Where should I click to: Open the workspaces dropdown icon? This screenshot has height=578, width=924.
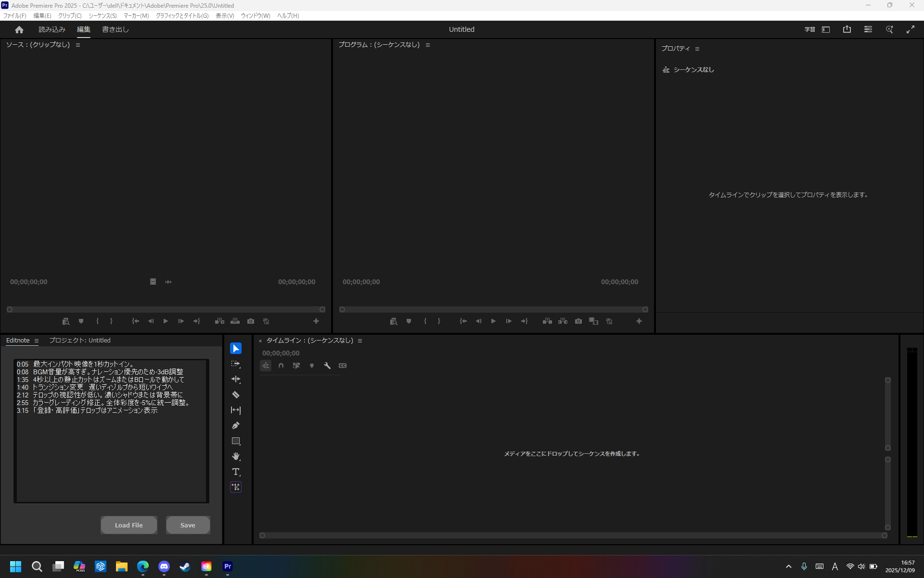coord(826,29)
